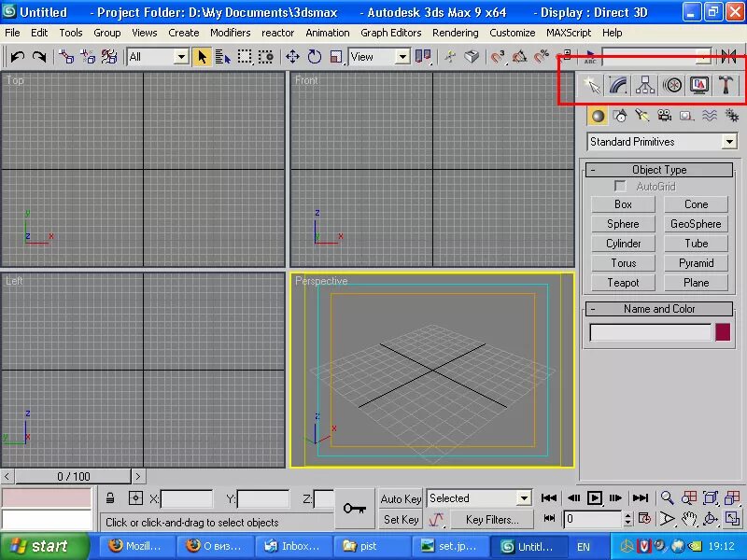Activate the Pan View hand tool
Image resolution: width=747 pixels, height=560 pixels.
pyautogui.click(x=688, y=519)
